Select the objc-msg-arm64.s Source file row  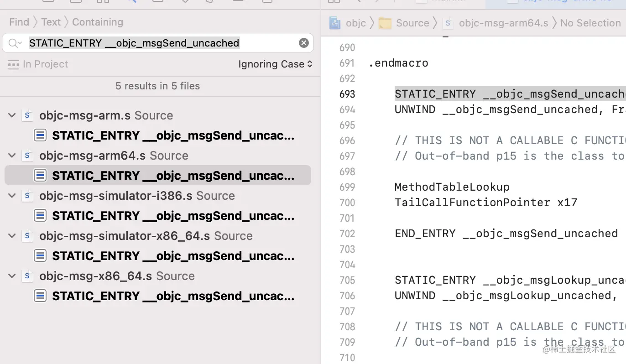(x=158, y=156)
